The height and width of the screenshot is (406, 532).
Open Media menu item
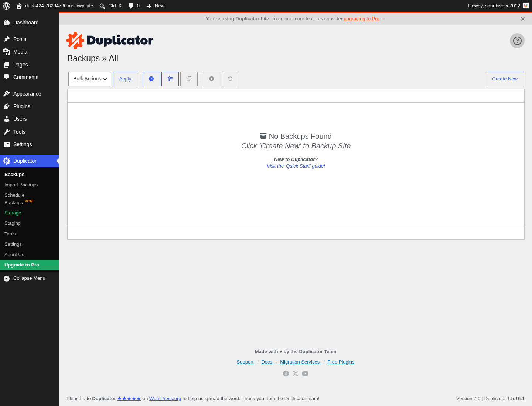click(x=30, y=52)
